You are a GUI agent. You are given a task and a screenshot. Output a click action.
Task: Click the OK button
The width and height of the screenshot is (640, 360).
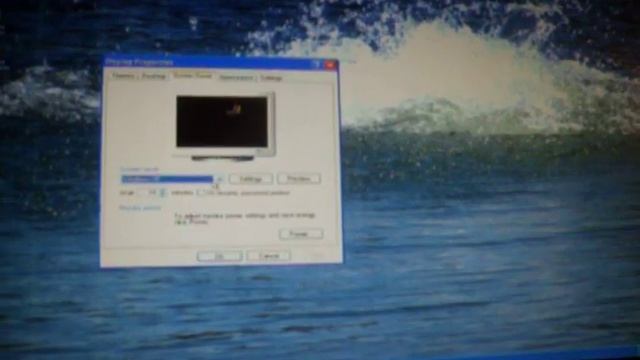[x=219, y=256]
